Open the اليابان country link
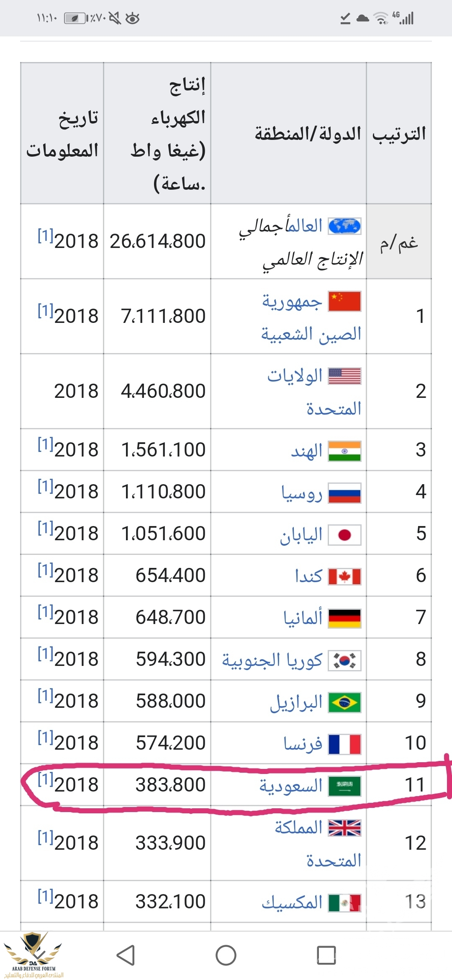Viewport: 452px width, 980px height. pyautogui.click(x=301, y=535)
